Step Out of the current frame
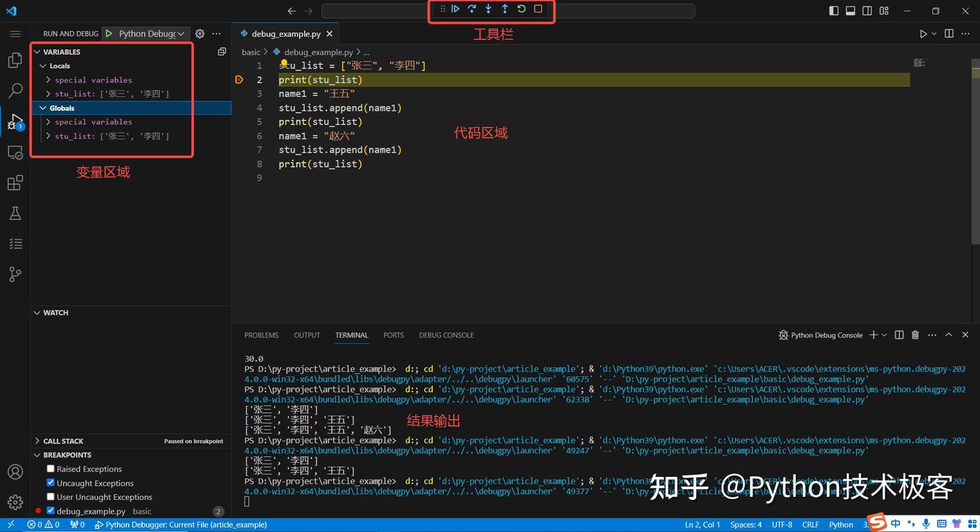This screenshot has height=532, width=980. pyautogui.click(x=504, y=10)
